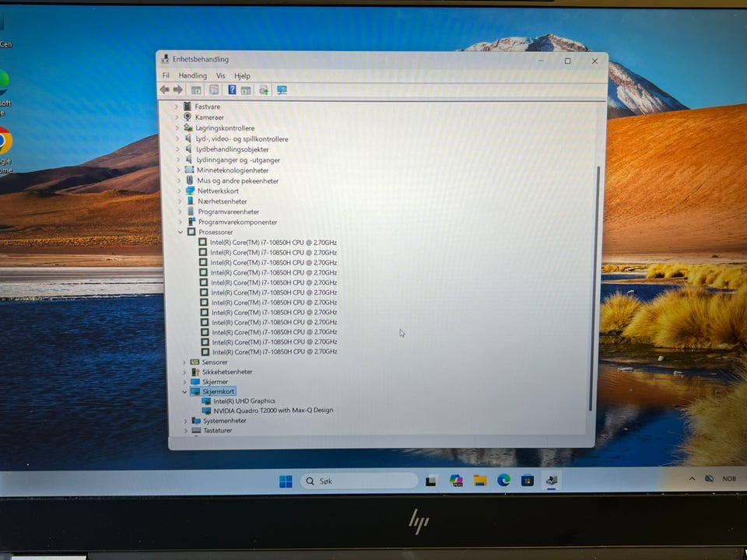Open the Hjelp menu
Image resolution: width=747 pixels, height=560 pixels.
click(242, 75)
